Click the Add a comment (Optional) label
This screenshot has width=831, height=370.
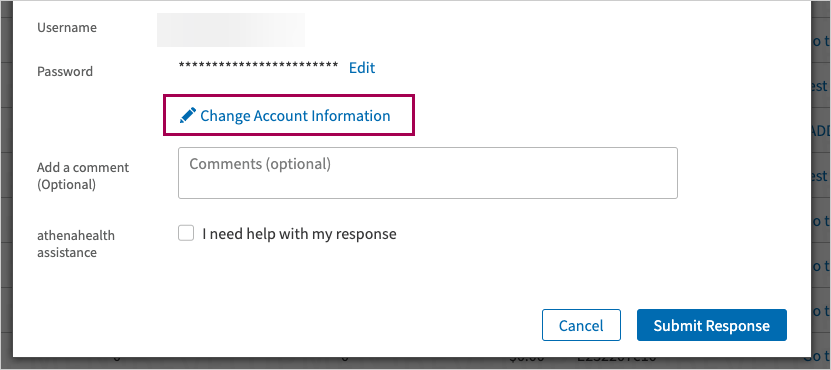(83, 176)
